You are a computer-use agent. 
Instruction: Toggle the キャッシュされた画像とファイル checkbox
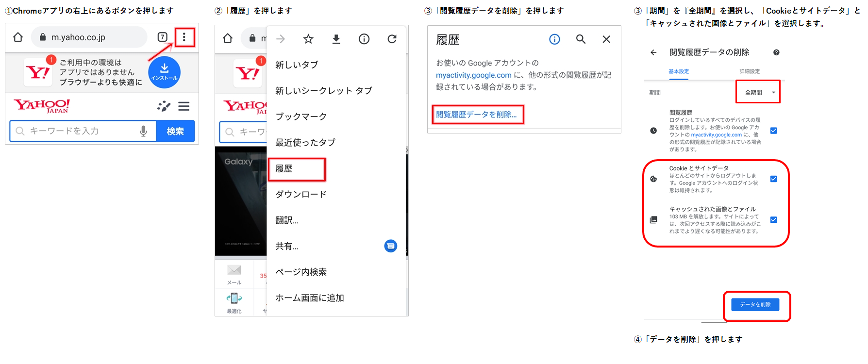[773, 220]
